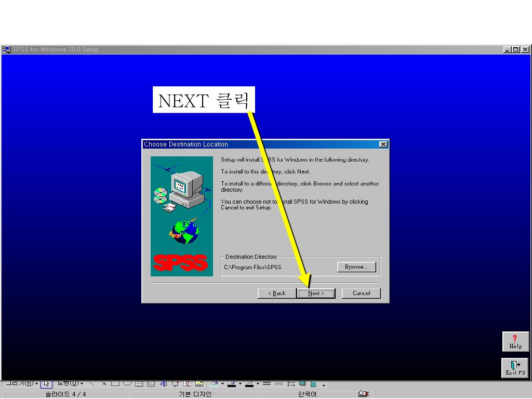Close the Choose Destination Location dialog
The image size is (532, 399).
(x=383, y=144)
